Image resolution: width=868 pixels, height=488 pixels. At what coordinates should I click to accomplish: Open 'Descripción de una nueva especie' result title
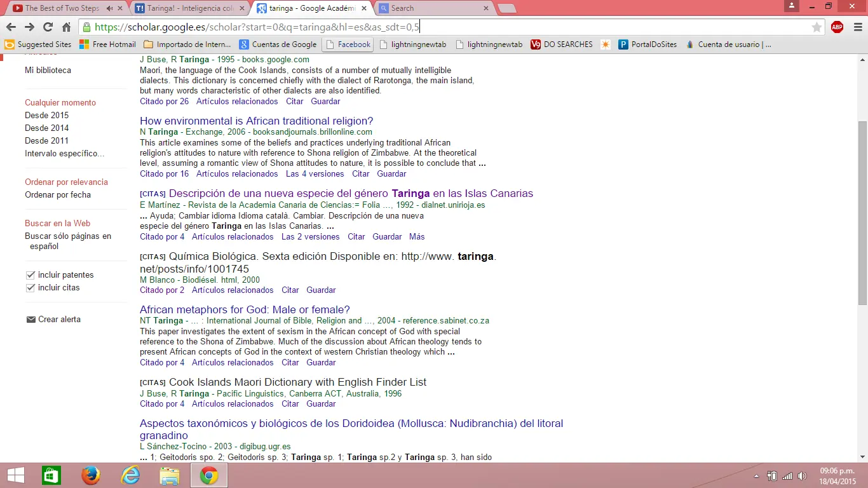351,193
